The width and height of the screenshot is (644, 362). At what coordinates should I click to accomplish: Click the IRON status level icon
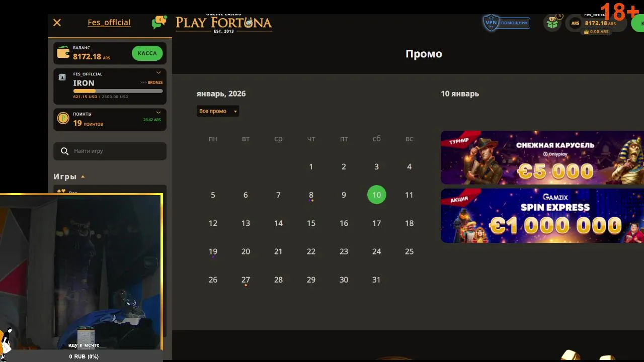point(62,77)
